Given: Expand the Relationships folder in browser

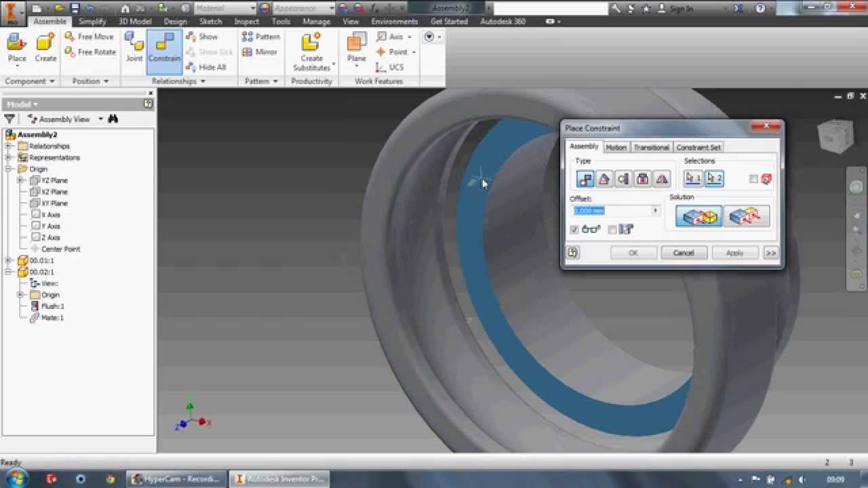Looking at the screenshot, I should [9, 146].
